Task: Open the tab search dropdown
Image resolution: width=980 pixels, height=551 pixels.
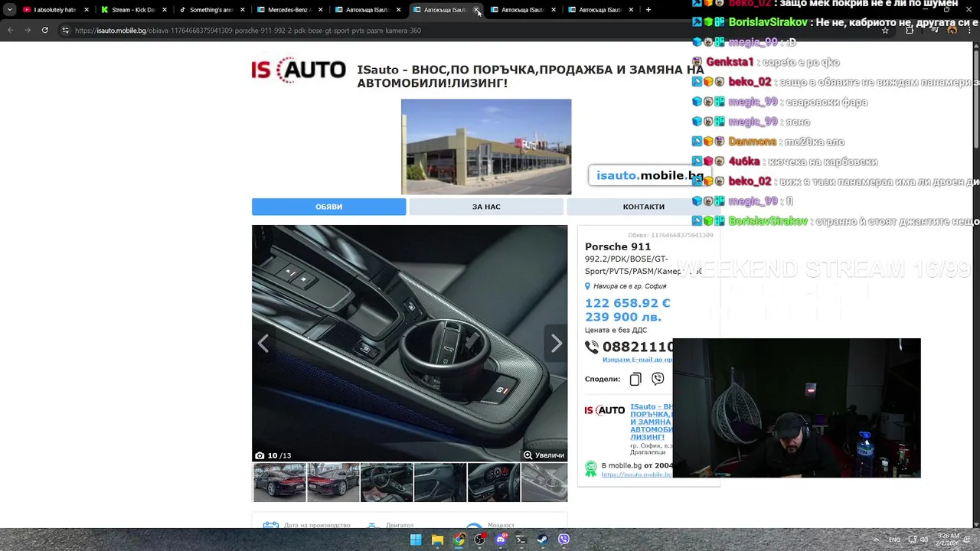Action: click(x=9, y=10)
